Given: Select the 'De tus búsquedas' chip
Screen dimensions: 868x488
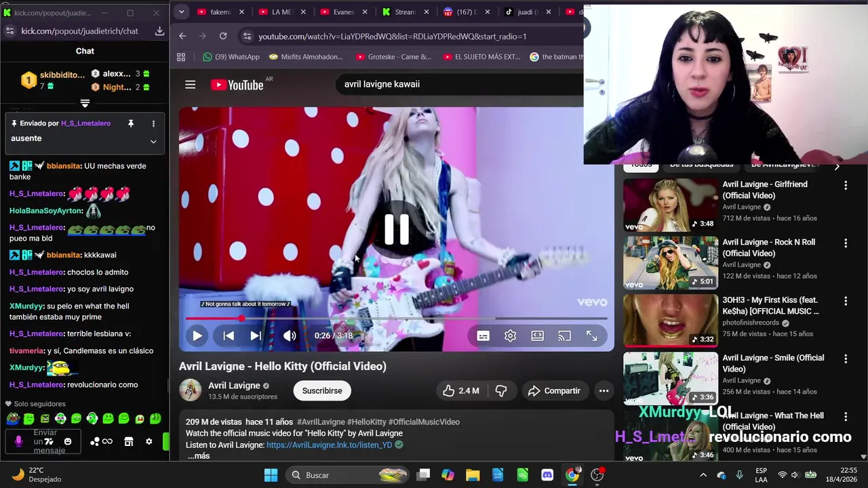Looking at the screenshot, I should (701, 165).
